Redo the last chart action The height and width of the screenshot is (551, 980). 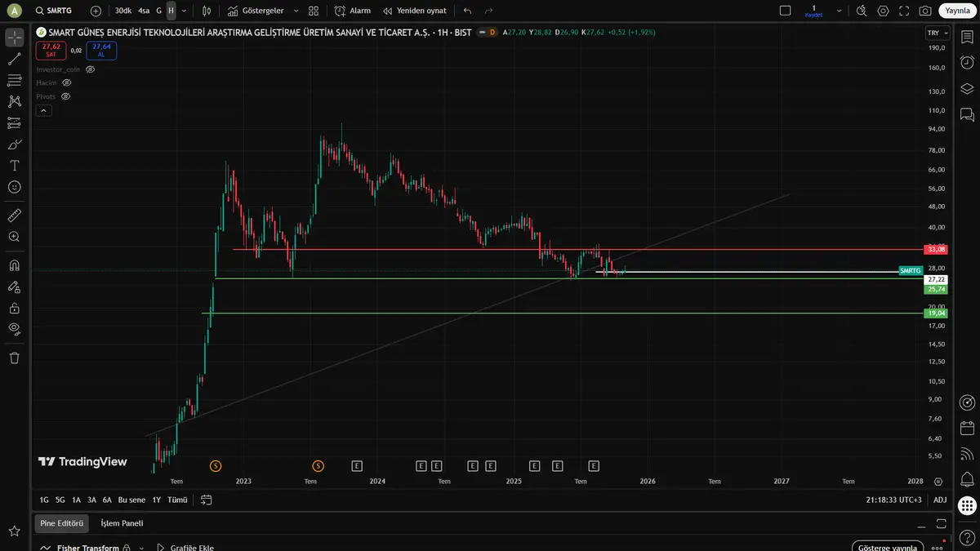point(488,11)
